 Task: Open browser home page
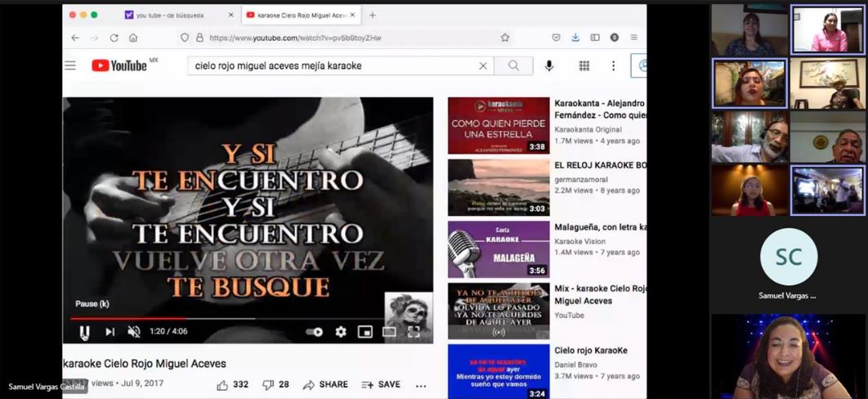point(133,38)
